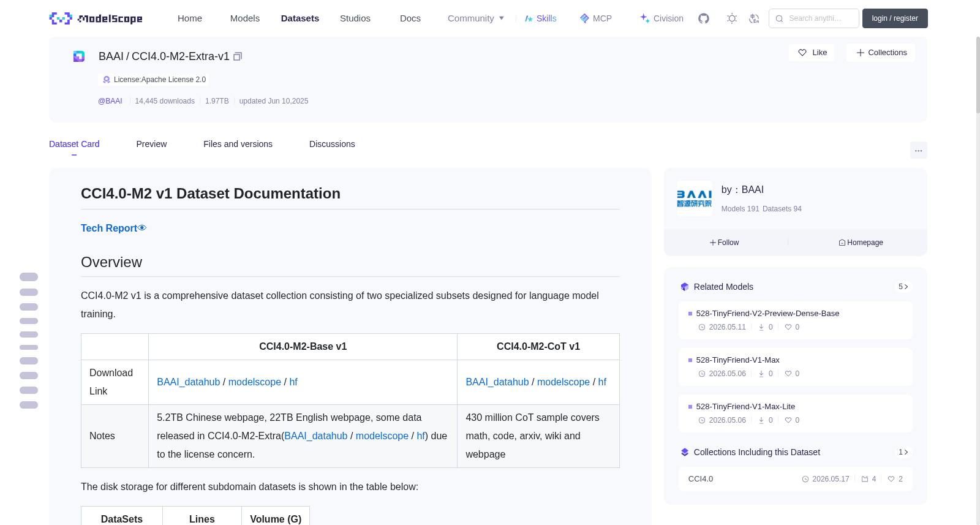The height and width of the screenshot is (525, 980).
Task: Open the Skills page
Action: tap(540, 18)
